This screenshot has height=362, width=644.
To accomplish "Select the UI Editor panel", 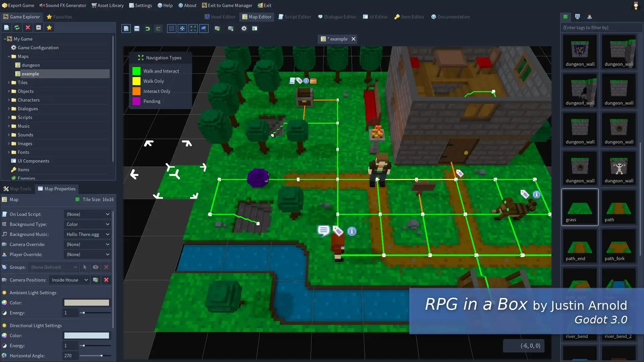I will point(375,17).
